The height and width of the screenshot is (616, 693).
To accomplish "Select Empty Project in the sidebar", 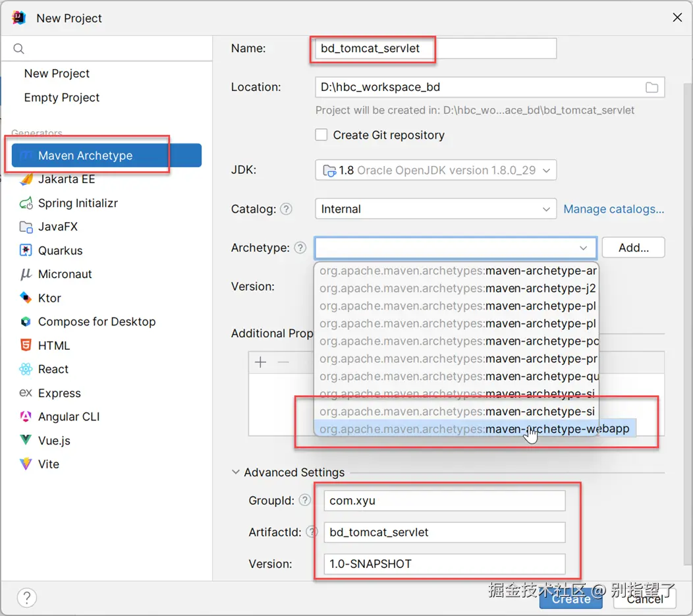I will (x=62, y=98).
